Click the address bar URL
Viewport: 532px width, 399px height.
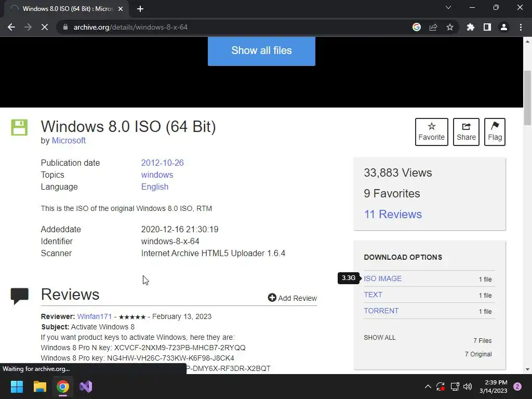[130, 27]
